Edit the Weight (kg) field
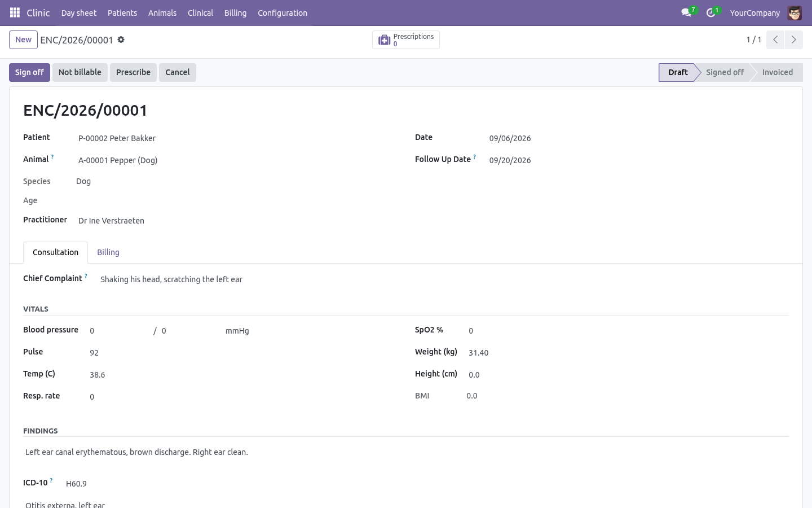The height and width of the screenshot is (508, 812). coord(628,353)
